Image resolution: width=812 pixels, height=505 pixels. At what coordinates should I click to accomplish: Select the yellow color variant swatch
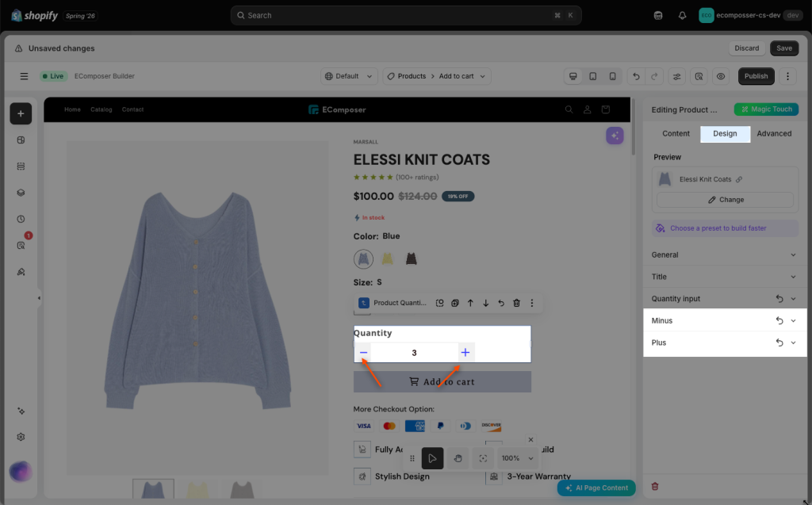(387, 258)
